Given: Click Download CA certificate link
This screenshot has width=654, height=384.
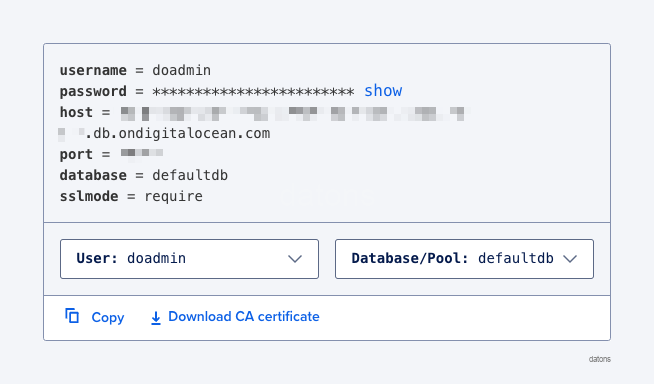Looking at the screenshot, I should [x=244, y=316].
